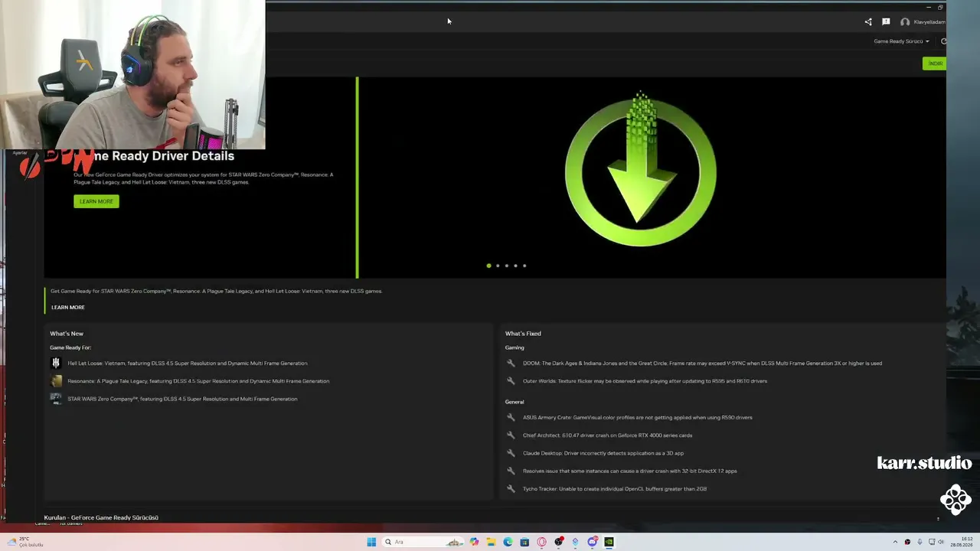
Task: Click wrench icon beside Outer Worlds fix
Action: pos(511,381)
